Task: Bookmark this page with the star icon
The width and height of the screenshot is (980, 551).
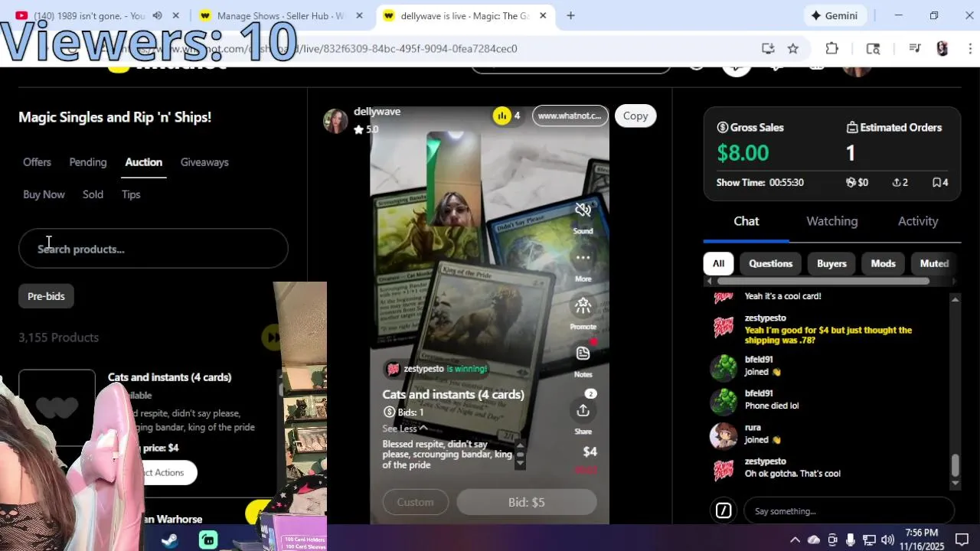Action: click(x=793, y=48)
